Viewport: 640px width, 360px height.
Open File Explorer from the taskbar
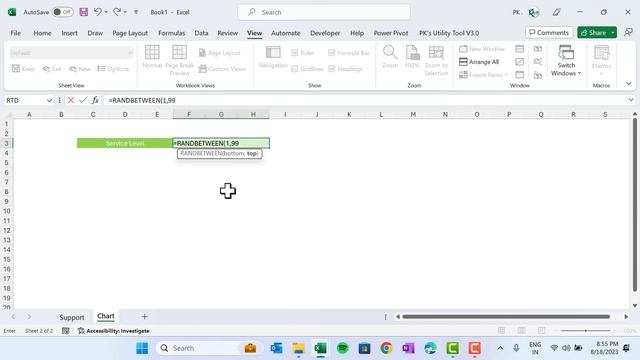(x=298, y=348)
